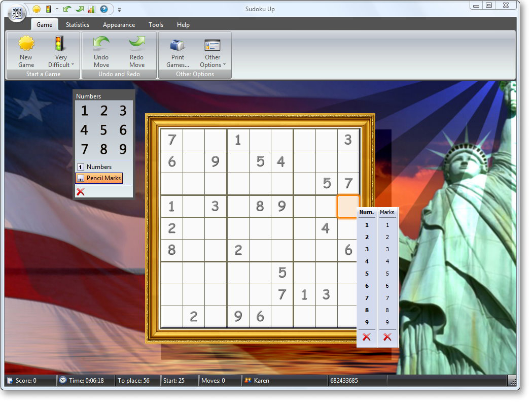The image size is (532, 404).
Task: Select number 3 in the Numbers panel
Action: [123, 111]
